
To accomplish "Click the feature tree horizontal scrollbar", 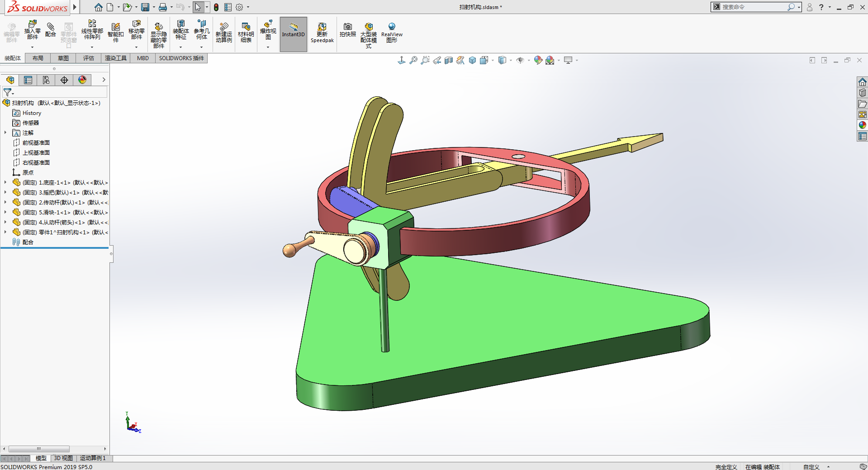I will (39, 449).
